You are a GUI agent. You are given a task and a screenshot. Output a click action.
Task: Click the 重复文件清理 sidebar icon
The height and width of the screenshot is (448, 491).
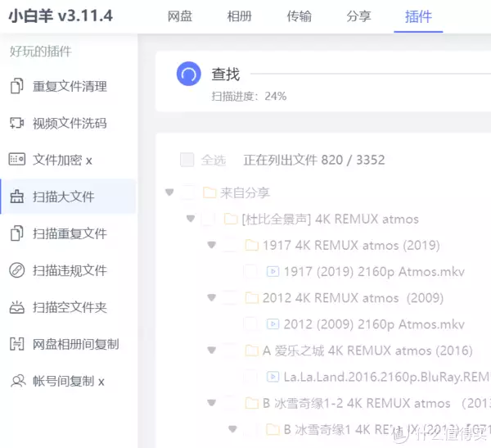[x=17, y=86]
